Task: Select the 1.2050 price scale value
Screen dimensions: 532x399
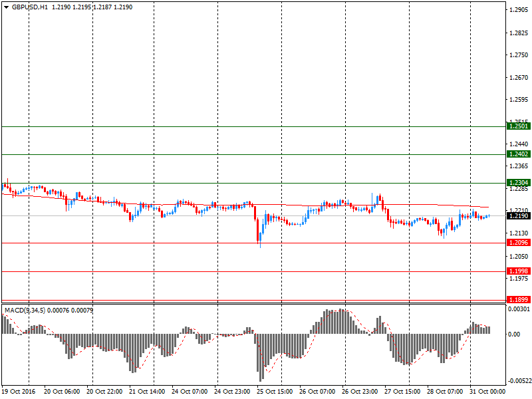Action: coord(519,257)
